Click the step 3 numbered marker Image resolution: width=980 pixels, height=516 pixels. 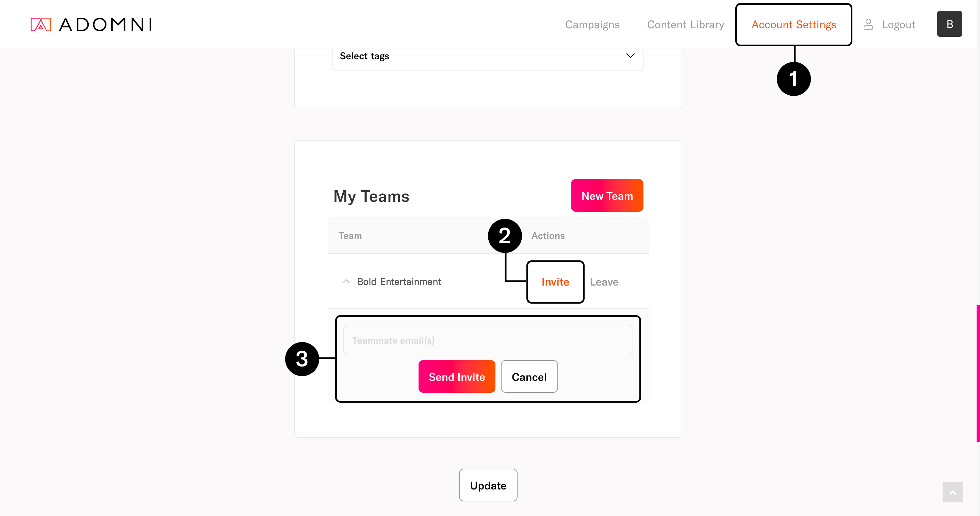click(x=302, y=359)
